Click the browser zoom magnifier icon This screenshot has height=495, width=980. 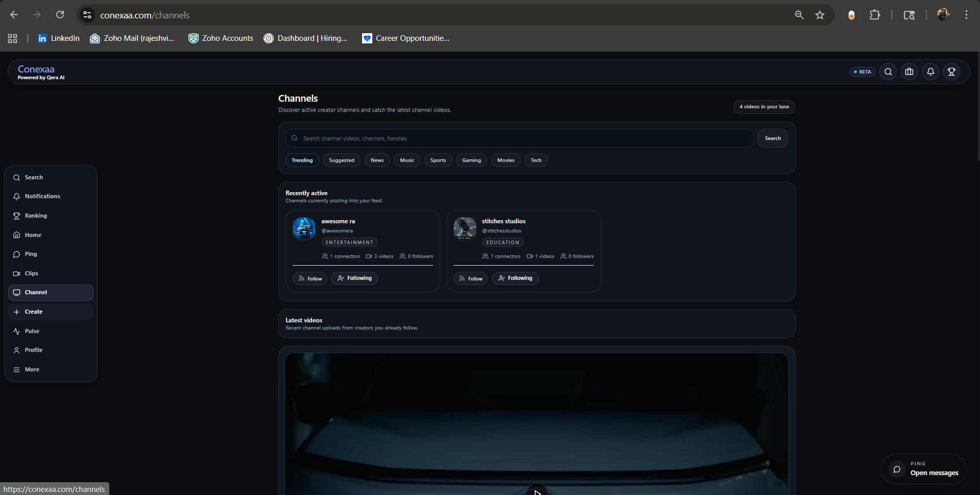click(799, 15)
